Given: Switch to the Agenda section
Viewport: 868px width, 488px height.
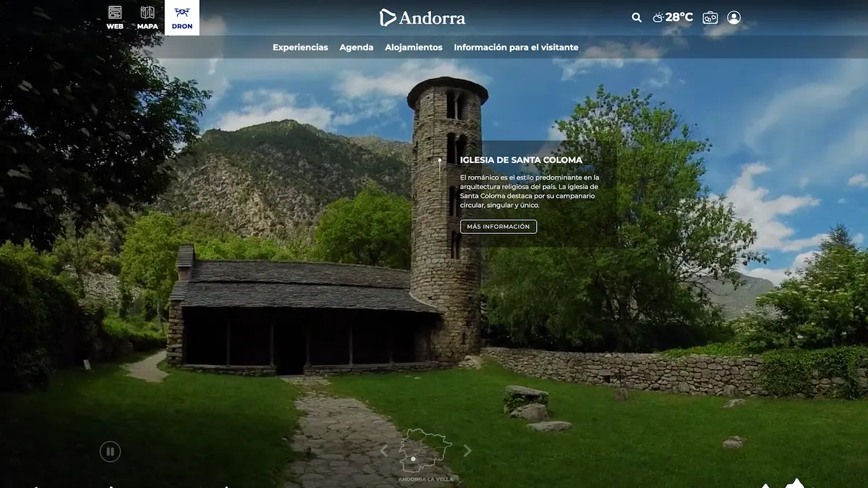Looking at the screenshot, I should click(x=356, y=47).
